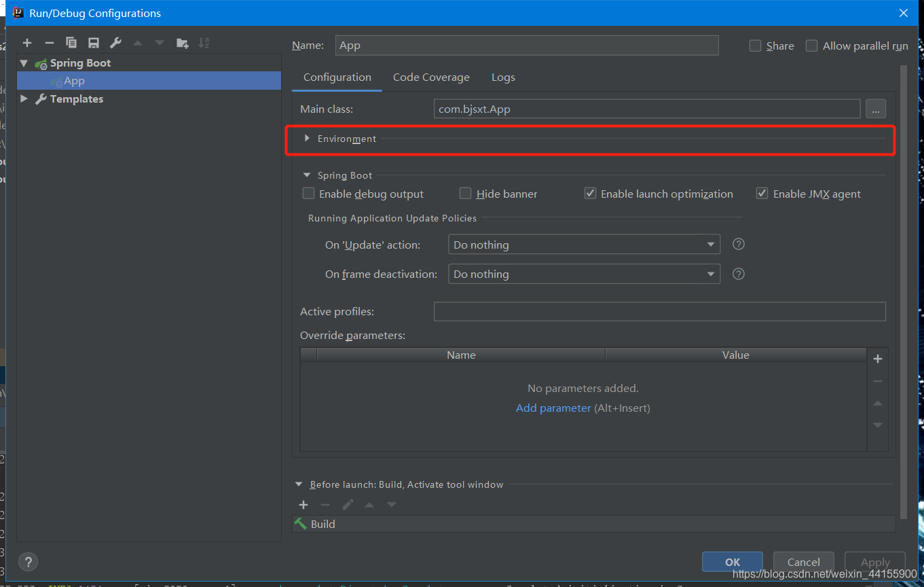Remove override parameter with minus icon
The image size is (924, 587).
[x=878, y=381]
